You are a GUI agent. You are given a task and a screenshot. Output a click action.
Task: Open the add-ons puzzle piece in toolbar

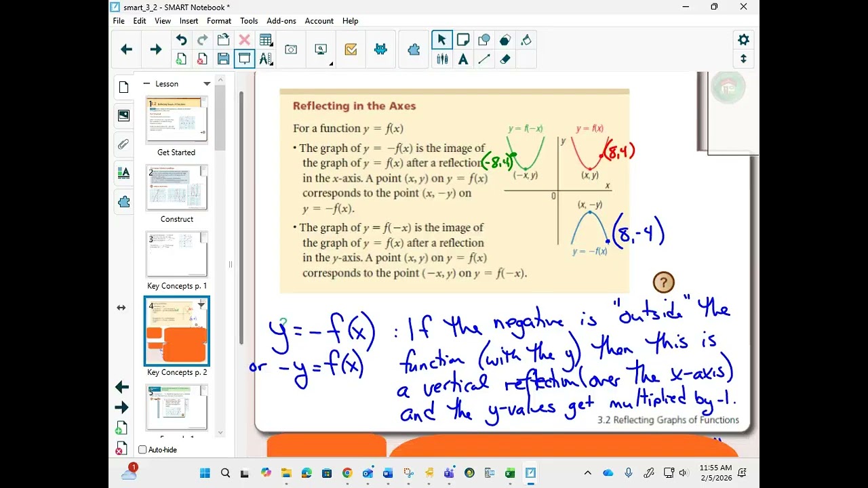[x=414, y=49]
